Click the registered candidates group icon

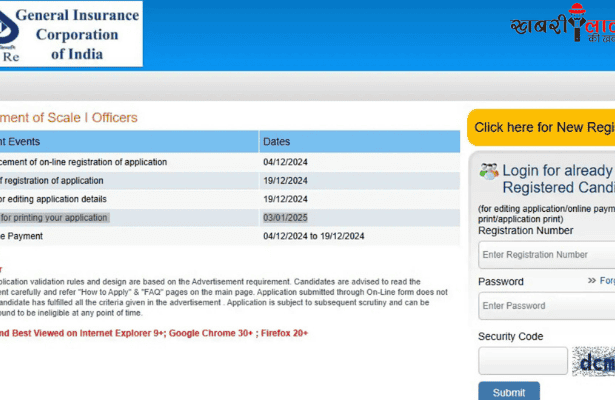point(489,171)
